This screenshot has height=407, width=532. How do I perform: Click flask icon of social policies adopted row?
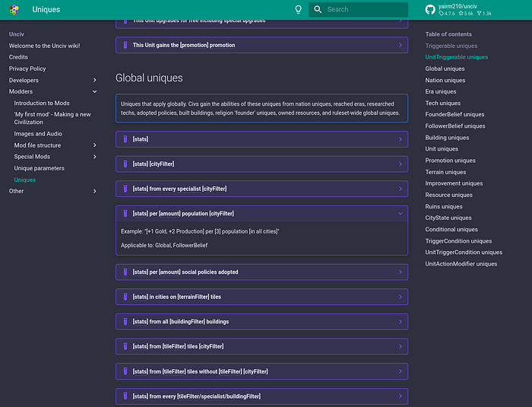pyautogui.click(x=125, y=272)
